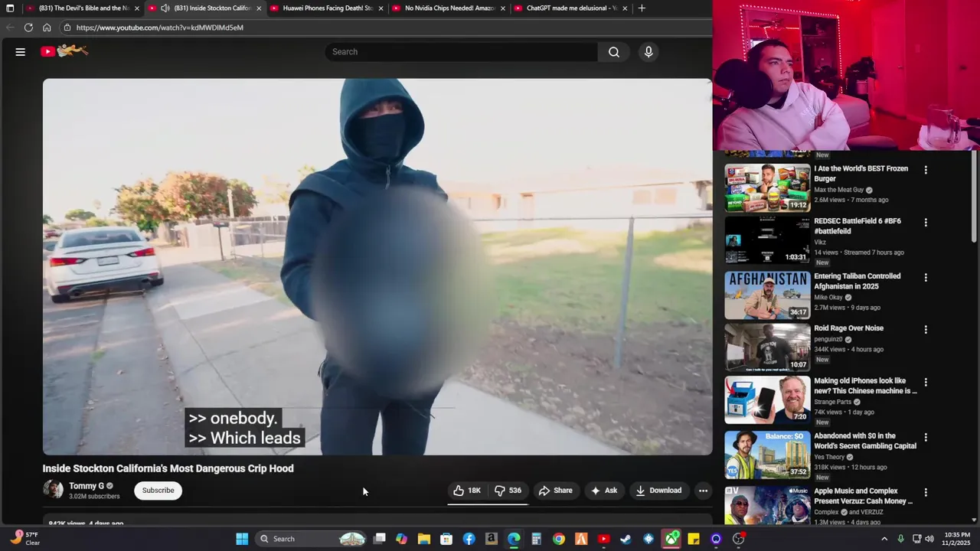Image resolution: width=980 pixels, height=551 pixels.
Task: Open I Ate the World's BEST Frozen Burger thumbnail
Action: (x=767, y=187)
